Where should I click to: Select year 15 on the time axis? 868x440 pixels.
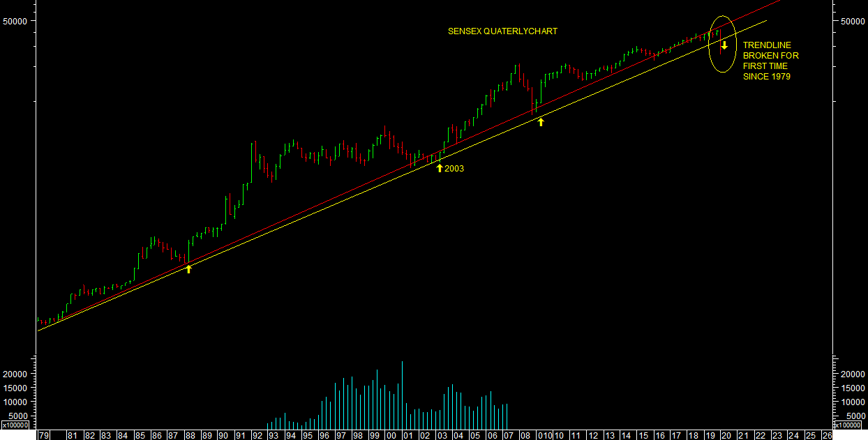point(642,435)
